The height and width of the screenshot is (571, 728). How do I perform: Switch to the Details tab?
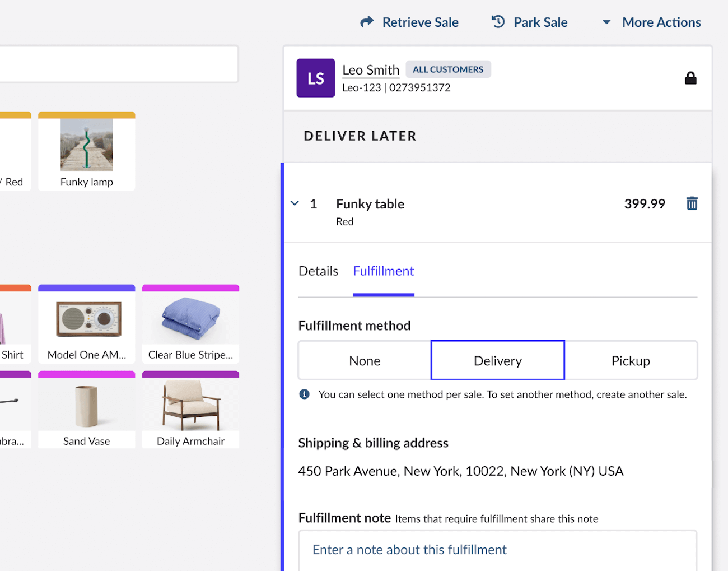coord(318,271)
